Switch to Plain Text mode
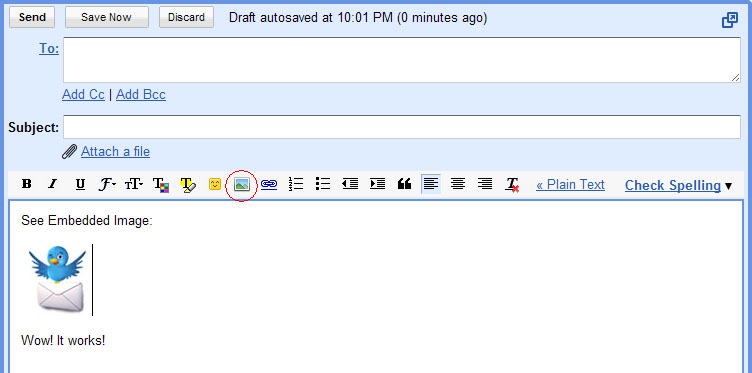The width and height of the screenshot is (752, 373). click(x=570, y=185)
